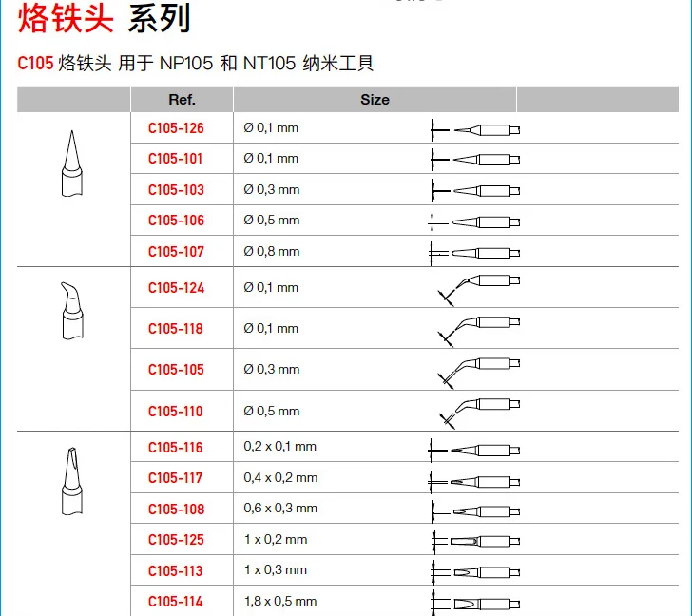This screenshot has height=616, width=692.
Task: Click the Ref. column header
Action: coord(182,99)
